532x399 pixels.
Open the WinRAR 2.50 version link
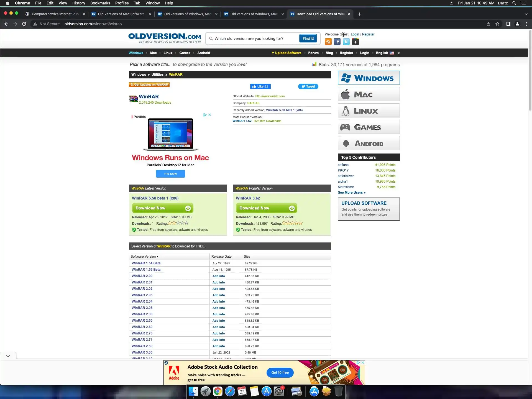click(x=142, y=321)
